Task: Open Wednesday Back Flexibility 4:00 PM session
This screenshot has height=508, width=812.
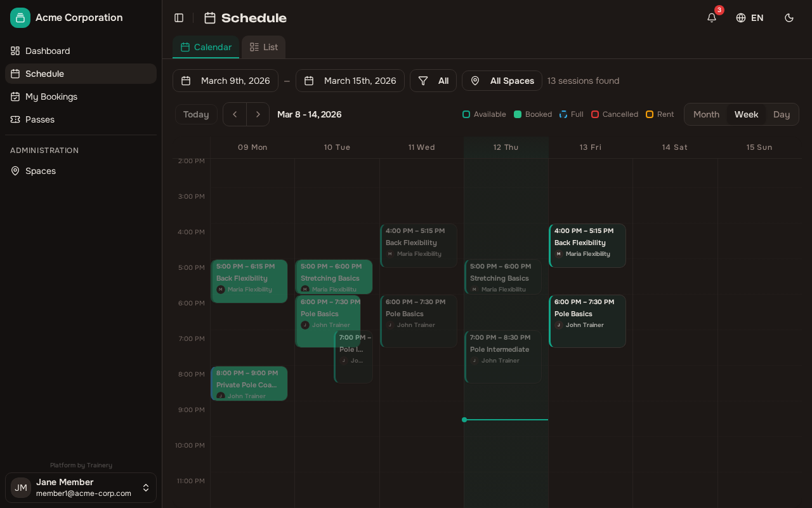Action: coord(419,246)
